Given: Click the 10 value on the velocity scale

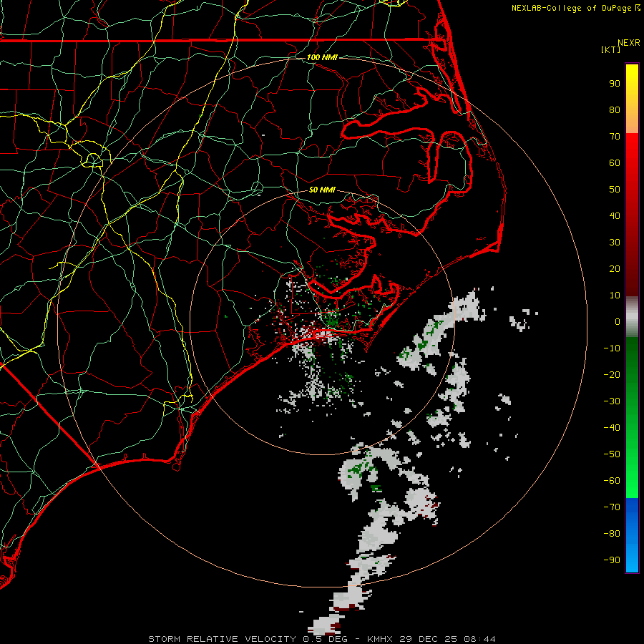Looking at the screenshot, I should point(615,296).
